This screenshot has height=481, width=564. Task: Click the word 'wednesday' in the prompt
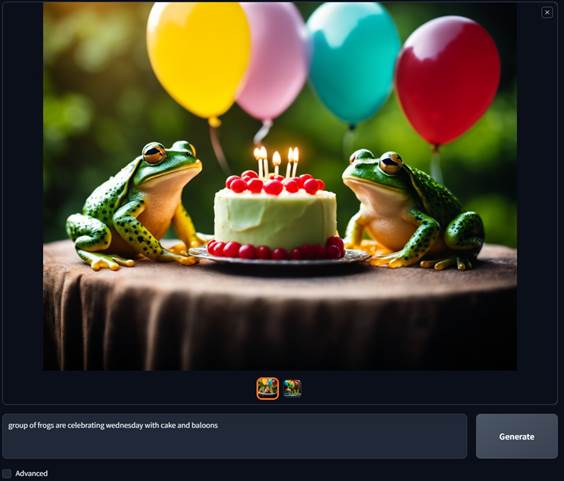(x=124, y=426)
